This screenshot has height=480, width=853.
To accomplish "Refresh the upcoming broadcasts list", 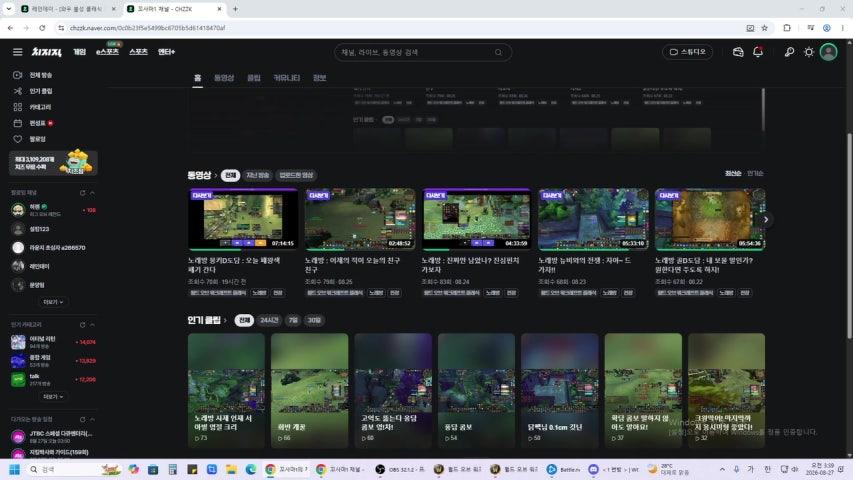I will (x=83, y=419).
